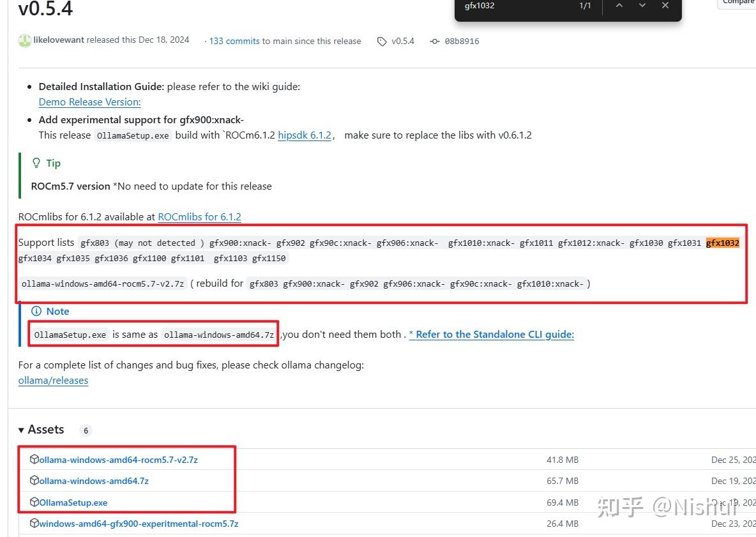Screen dimensions: 756x537
Task: Collapse the Assets section
Action: click(21, 429)
